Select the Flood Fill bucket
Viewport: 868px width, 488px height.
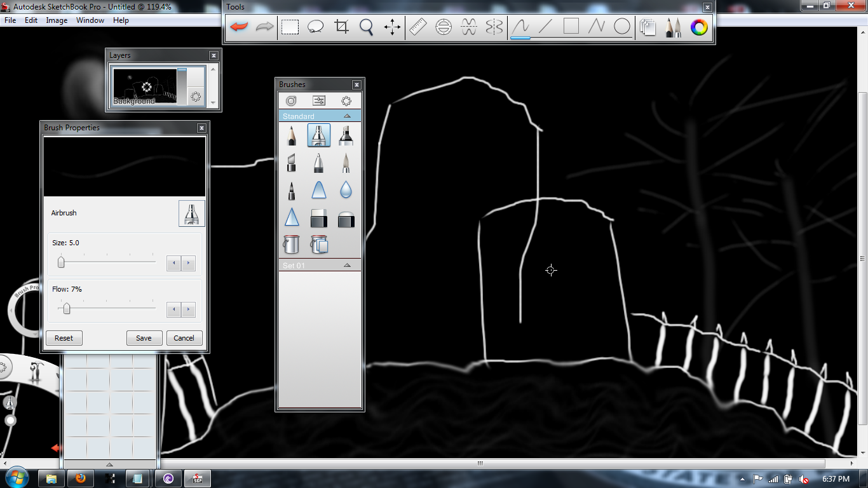click(291, 244)
